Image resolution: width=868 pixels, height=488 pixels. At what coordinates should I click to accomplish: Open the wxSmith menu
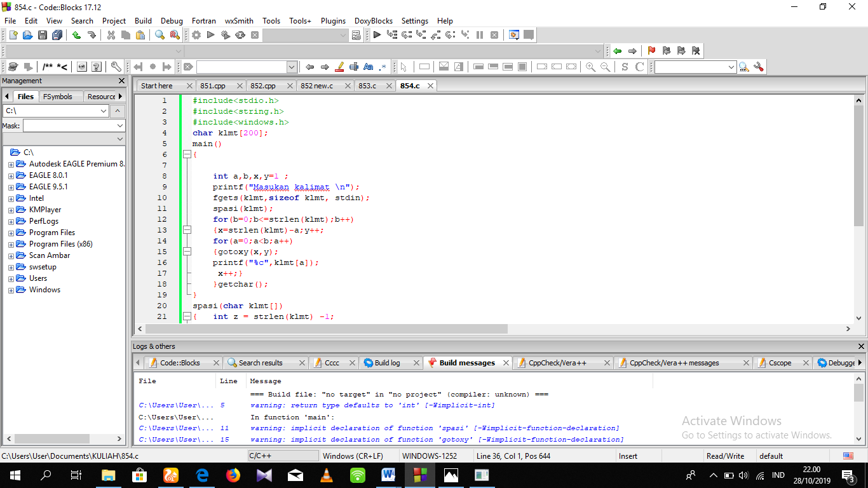pos(239,20)
